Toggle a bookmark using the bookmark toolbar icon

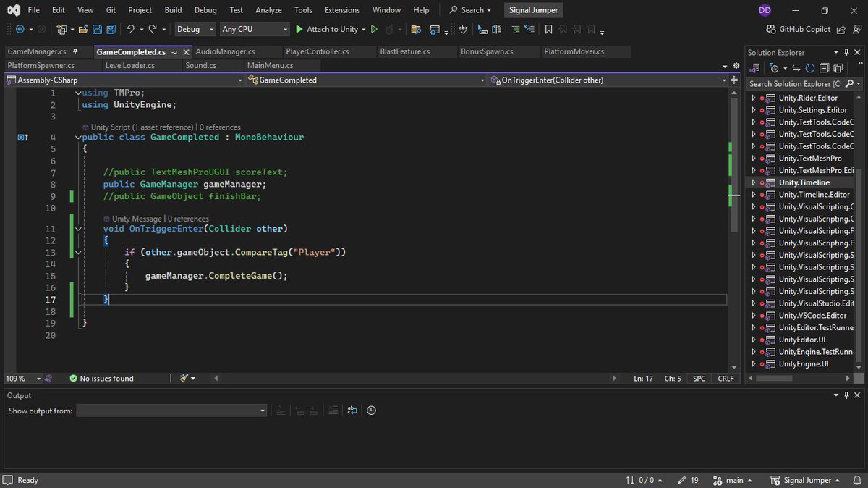coord(548,29)
